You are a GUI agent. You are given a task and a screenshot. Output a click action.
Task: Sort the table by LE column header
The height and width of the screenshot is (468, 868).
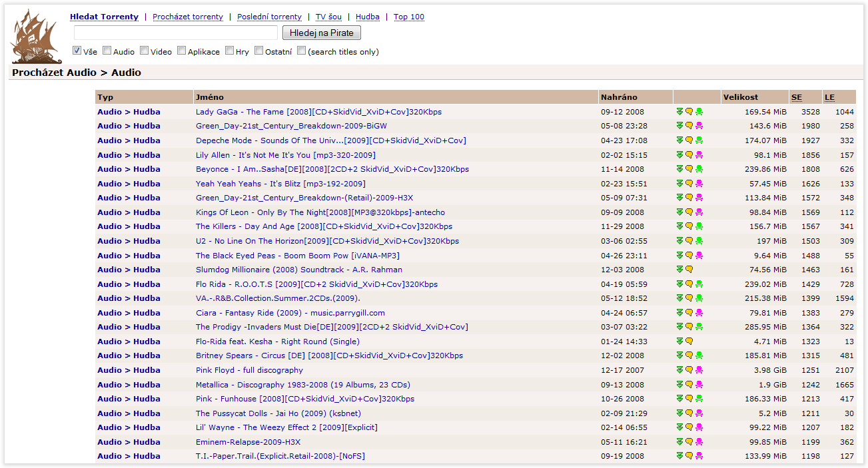point(829,97)
